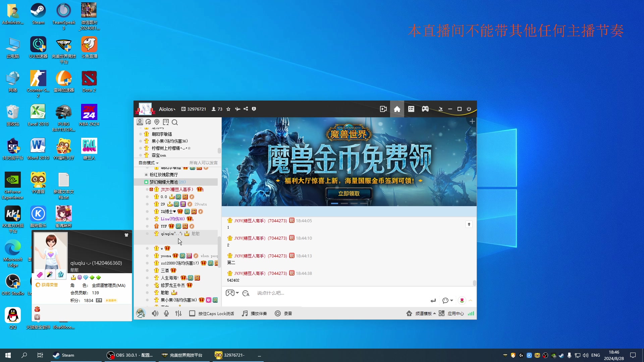Search users with the magnifier icon
This screenshot has height=362, width=644.
[x=175, y=122]
